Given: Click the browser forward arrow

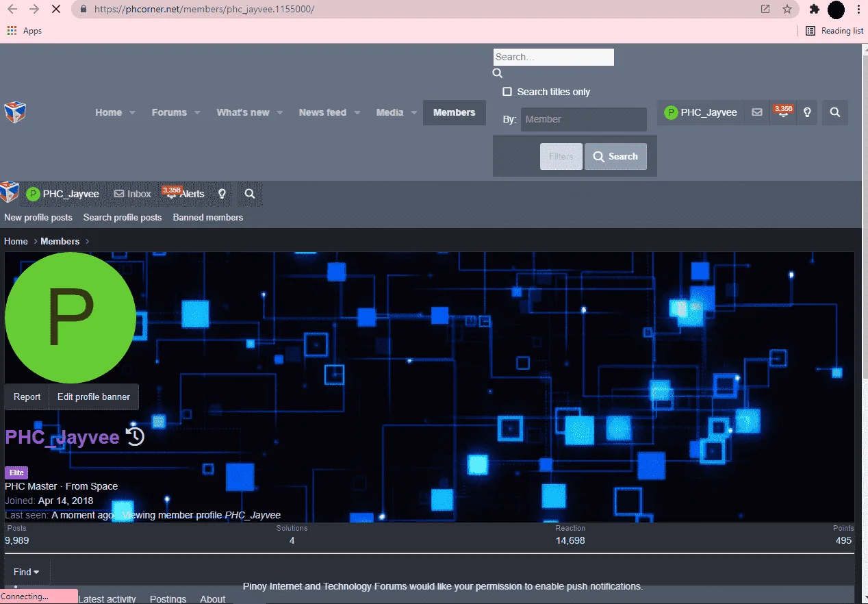Looking at the screenshot, I should pos(34,10).
